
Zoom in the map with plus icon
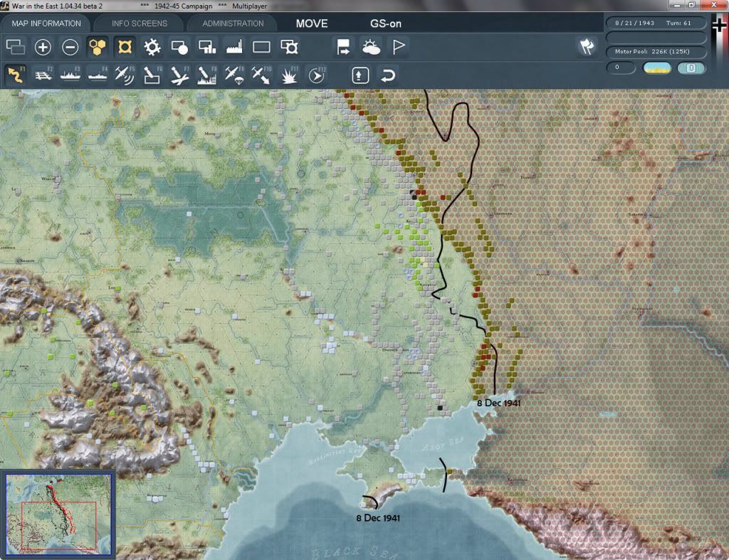tap(43, 47)
